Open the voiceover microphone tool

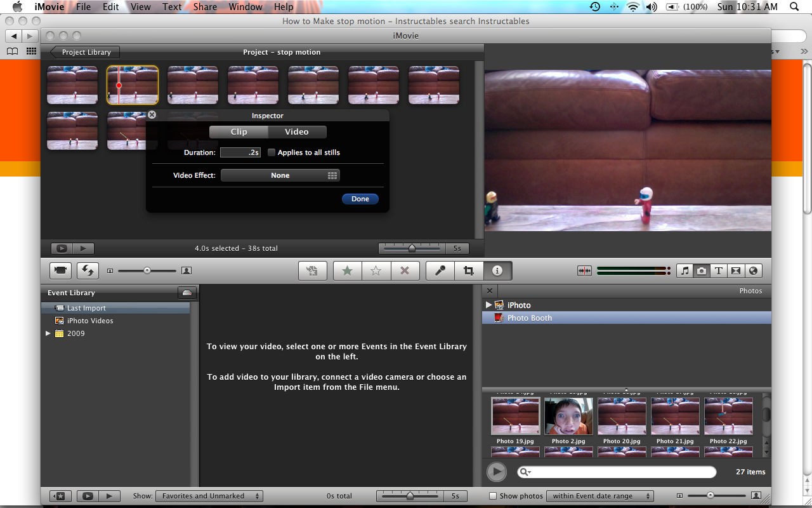(x=440, y=271)
